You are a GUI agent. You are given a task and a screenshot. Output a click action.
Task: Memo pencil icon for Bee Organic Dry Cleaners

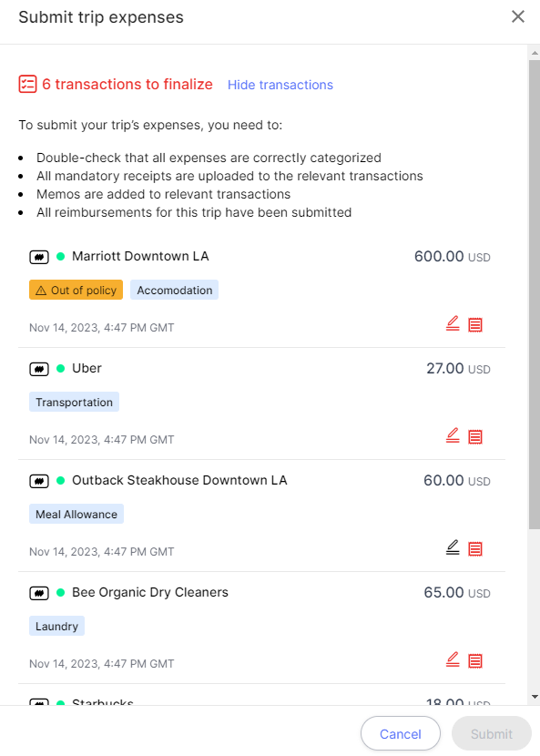[453, 659]
